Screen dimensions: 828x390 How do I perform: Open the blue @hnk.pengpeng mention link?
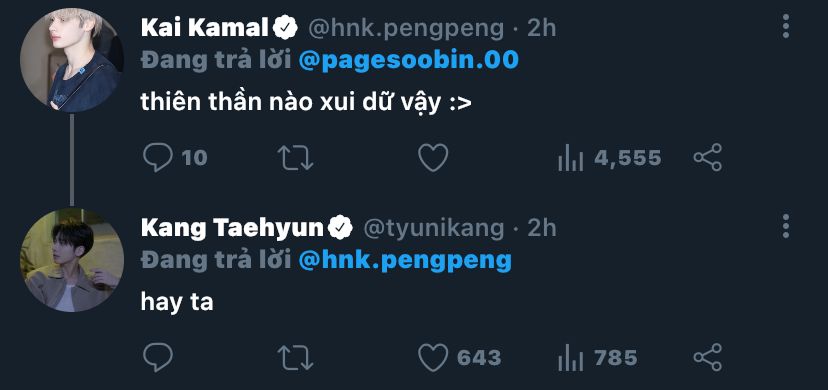(405, 261)
